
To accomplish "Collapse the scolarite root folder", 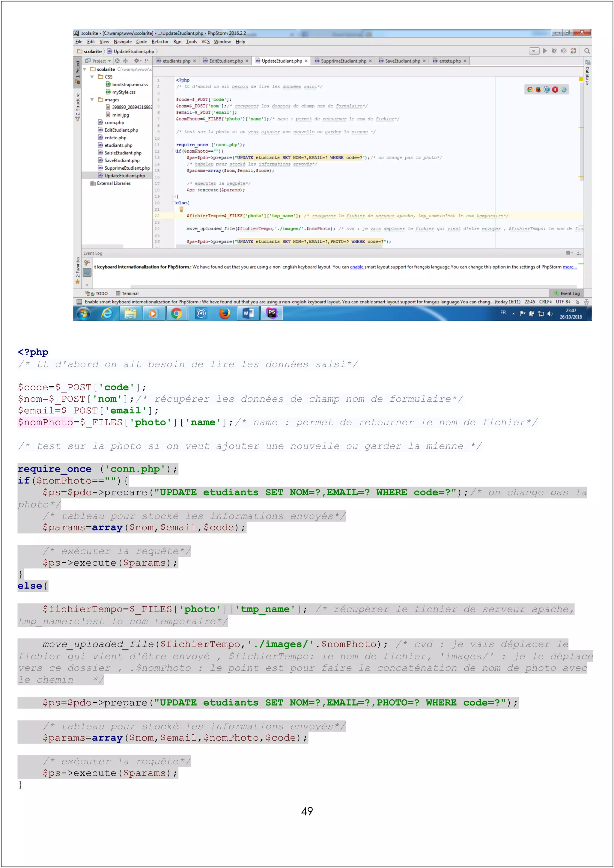I will (85, 70).
